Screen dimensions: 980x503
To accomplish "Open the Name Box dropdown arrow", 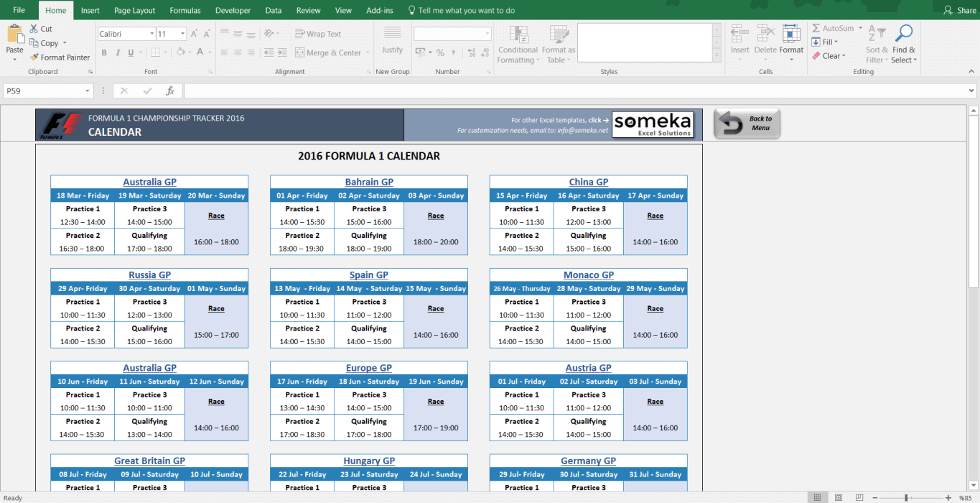I will tap(88, 91).
